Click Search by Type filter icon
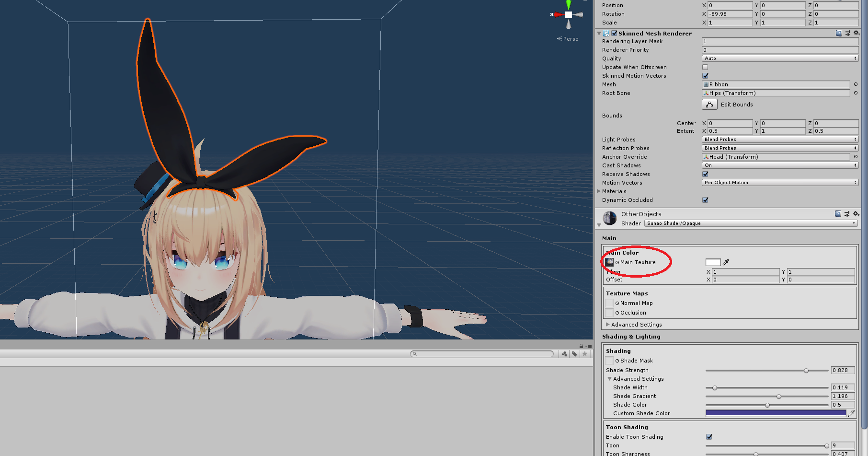This screenshot has width=868, height=456. pos(564,354)
